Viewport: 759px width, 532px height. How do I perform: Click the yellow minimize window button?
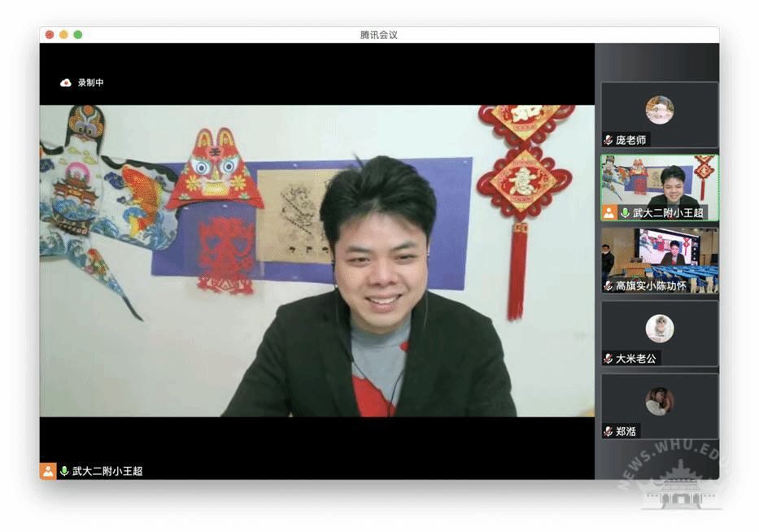coord(63,35)
